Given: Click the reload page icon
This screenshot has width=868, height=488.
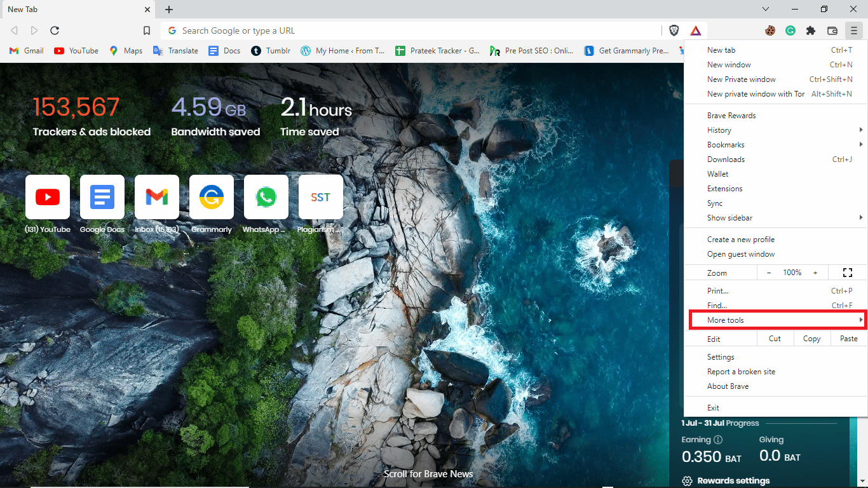Looking at the screenshot, I should click(55, 30).
